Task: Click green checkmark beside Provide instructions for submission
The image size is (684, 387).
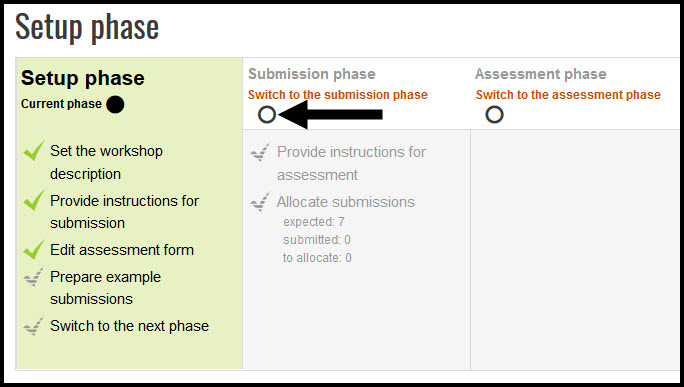Action: [x=34, y=200]
